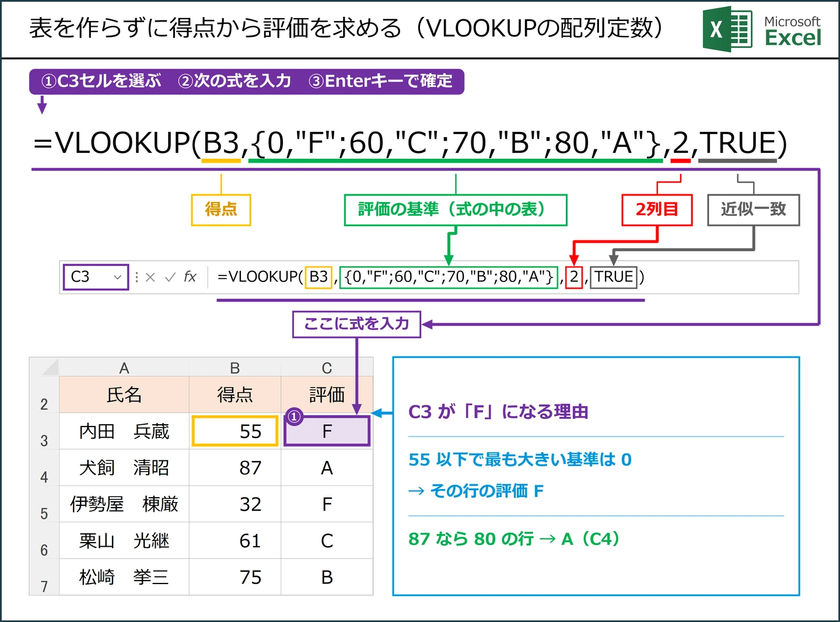Select cell C4 showing A
Image resolution: width=840 pixels, height=622 pixels.
click(327, 468)
